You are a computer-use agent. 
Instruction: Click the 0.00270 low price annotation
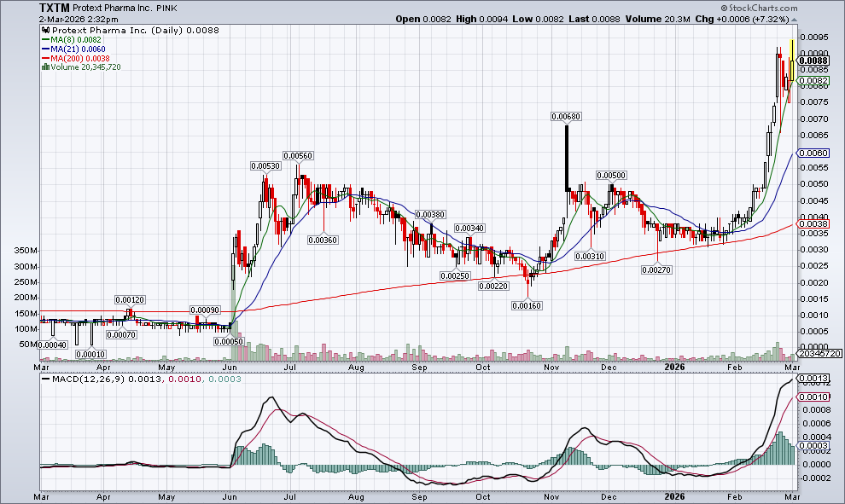(x=656, y=269)
